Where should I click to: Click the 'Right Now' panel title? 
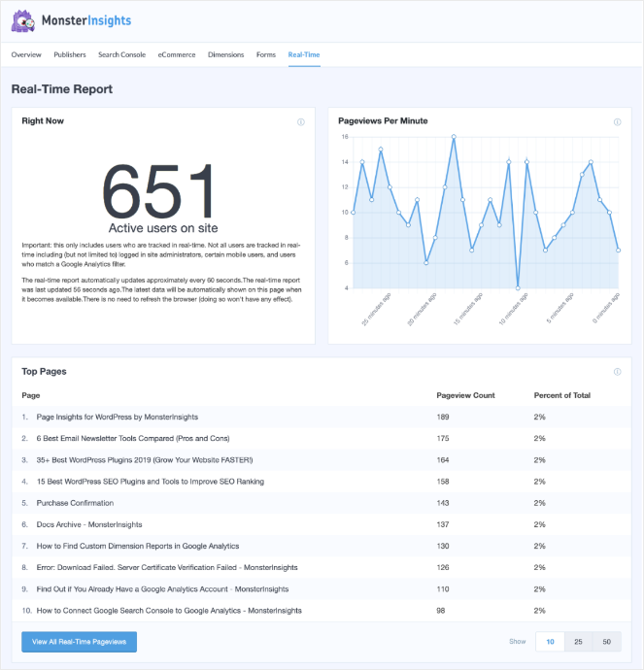point(43,121)
